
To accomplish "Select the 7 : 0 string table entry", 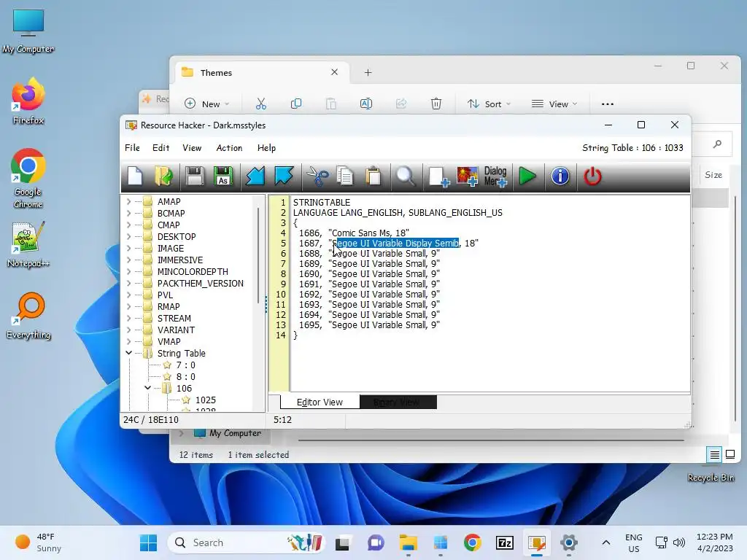I will click(x=185, y=365).
